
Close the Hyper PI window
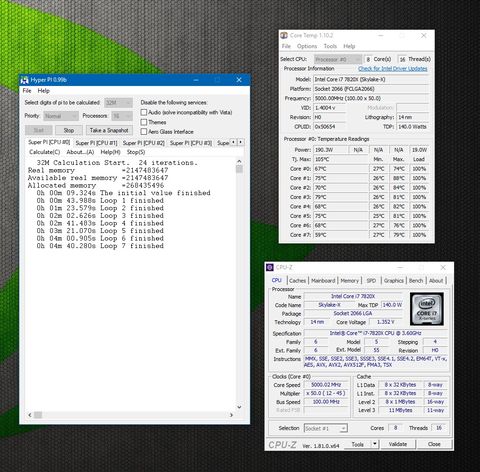click(x=239, y=80)
